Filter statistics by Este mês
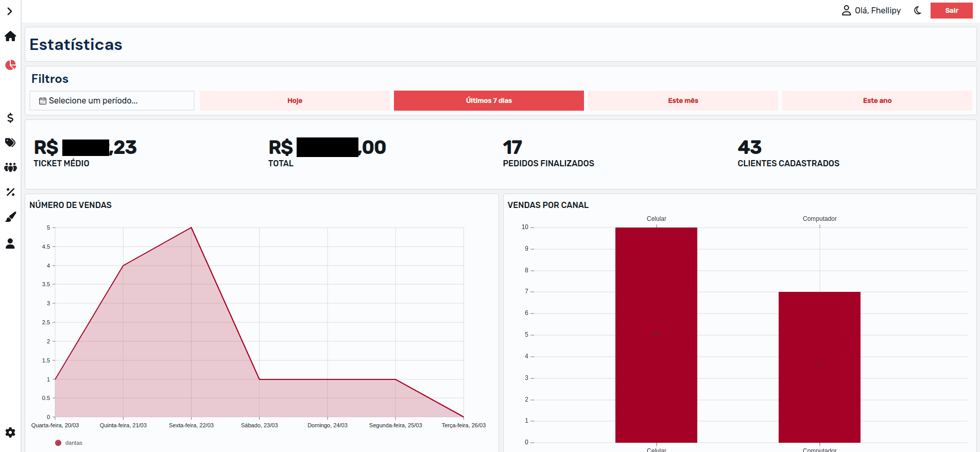980x452 pixels. [683, 100]
